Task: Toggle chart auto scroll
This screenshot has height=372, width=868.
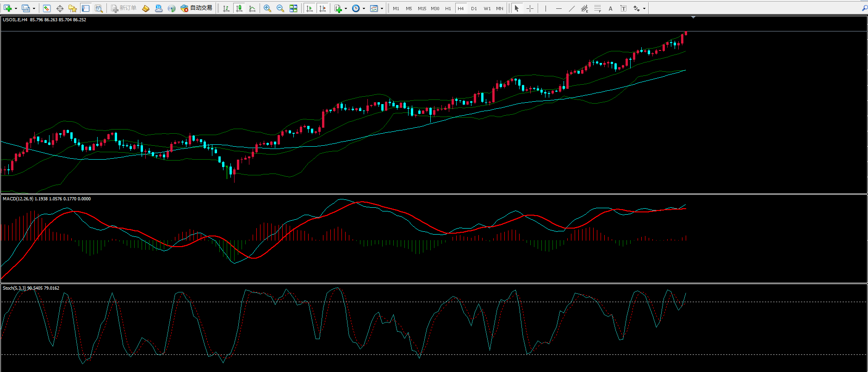Action: 310,8
